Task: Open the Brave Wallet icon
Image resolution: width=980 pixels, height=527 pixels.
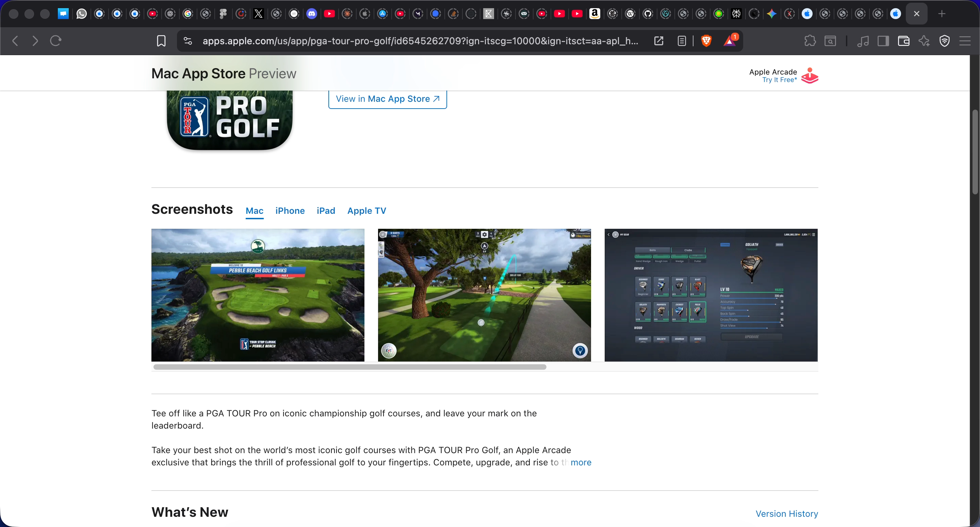Action: 903,41
